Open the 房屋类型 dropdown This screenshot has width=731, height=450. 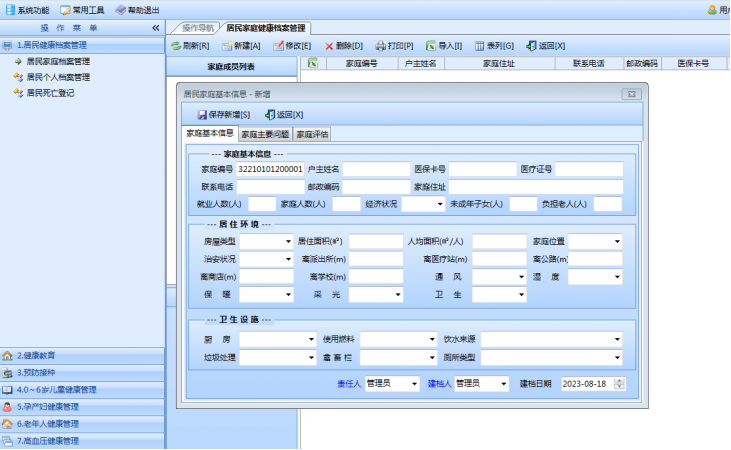(x=286, y=241)
